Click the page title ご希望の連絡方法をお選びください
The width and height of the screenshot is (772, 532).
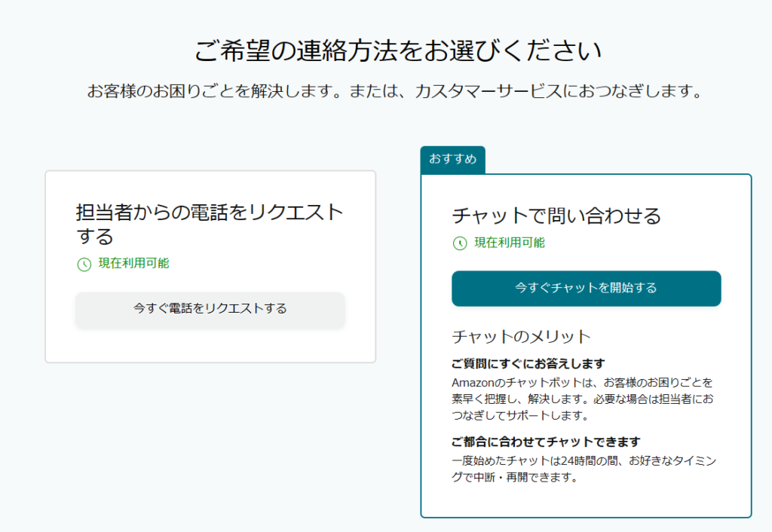[x=398, y=51]
